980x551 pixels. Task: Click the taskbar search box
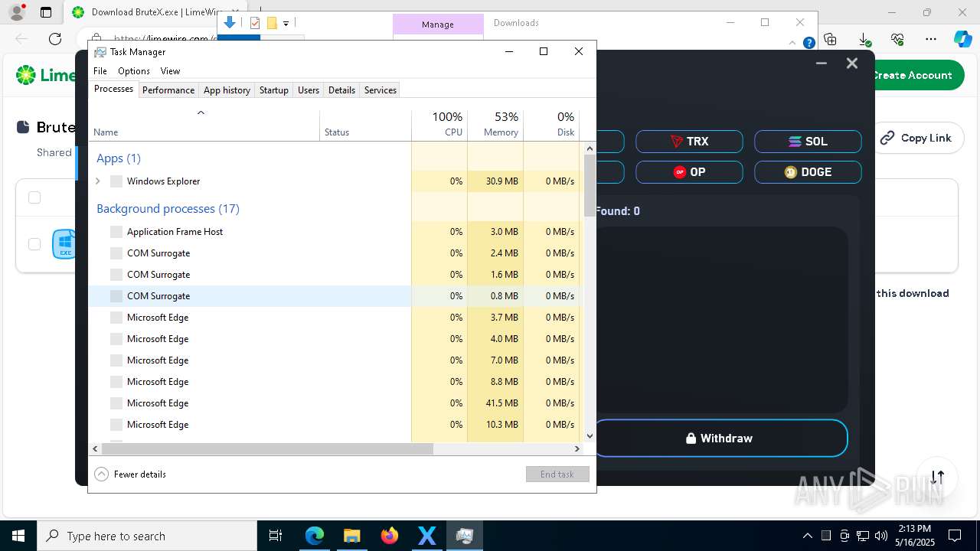coord(147,536)
